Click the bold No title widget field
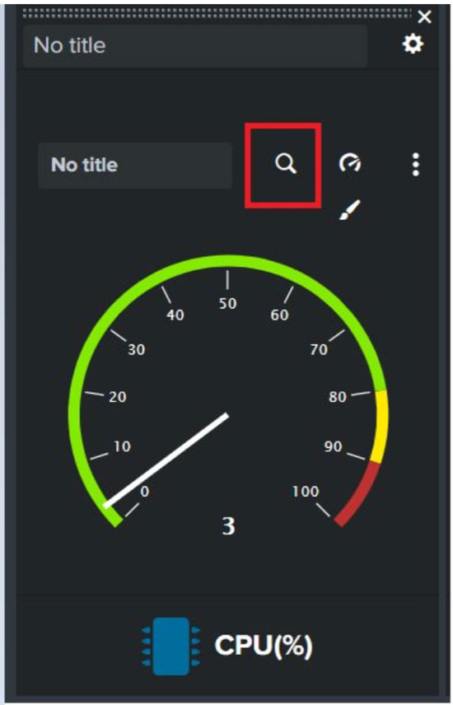 click(135, 165)
